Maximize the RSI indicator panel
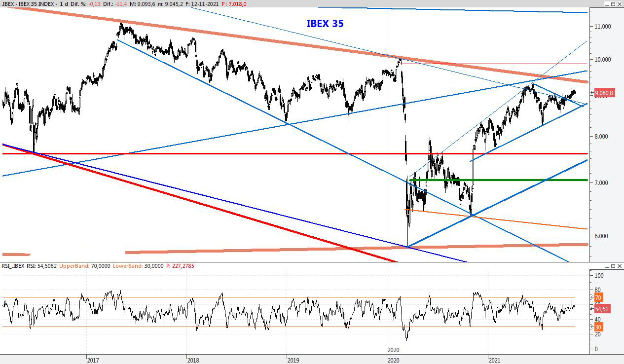The width and height of the screenshot is (624, 364). (613, 266)
